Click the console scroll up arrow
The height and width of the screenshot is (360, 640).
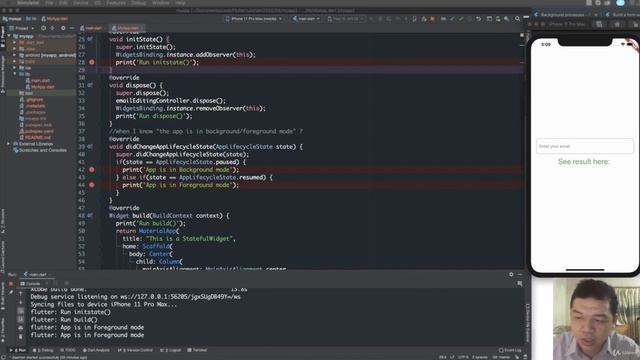(x=21, y=293)
